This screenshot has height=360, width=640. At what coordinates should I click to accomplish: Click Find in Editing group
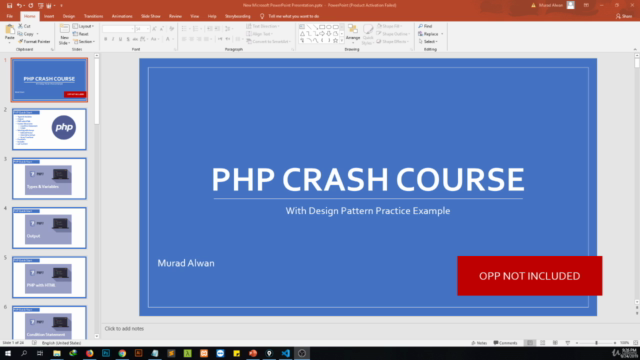(x=425, y=26)
